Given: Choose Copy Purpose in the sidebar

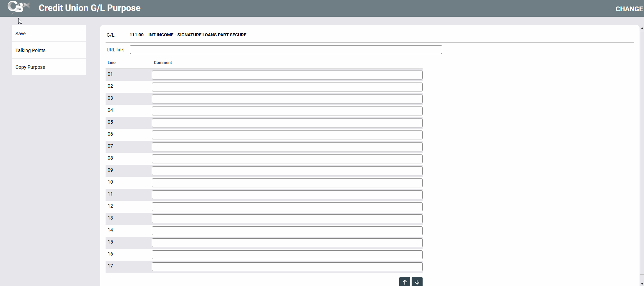Looking at the screenshot, I should tap(49, 67).
